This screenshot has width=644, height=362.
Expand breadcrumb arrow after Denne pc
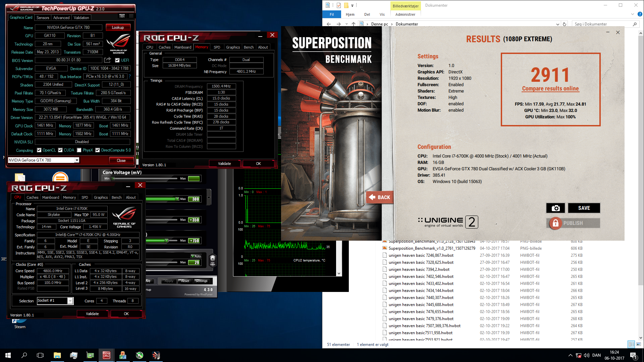tap(392, 24)
